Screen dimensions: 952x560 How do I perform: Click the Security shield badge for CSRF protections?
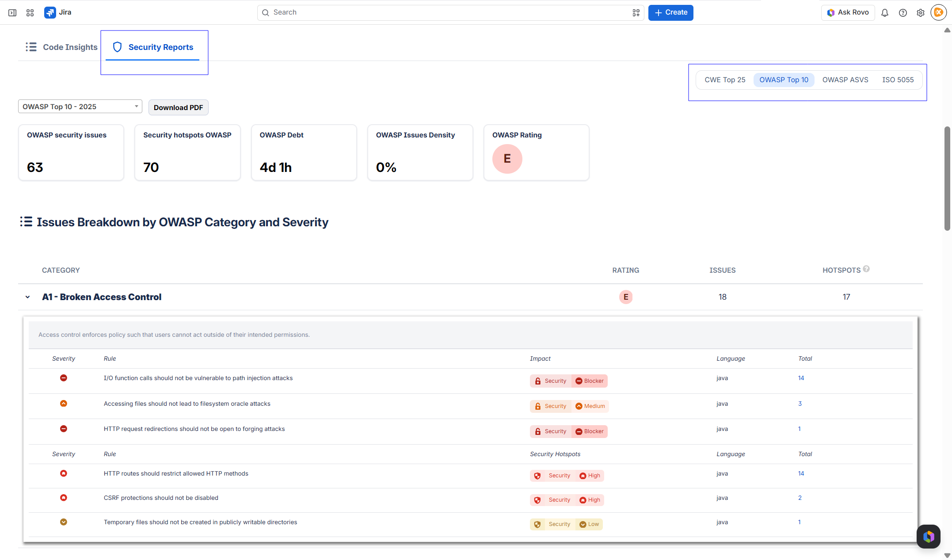click(x=552, y=500)
